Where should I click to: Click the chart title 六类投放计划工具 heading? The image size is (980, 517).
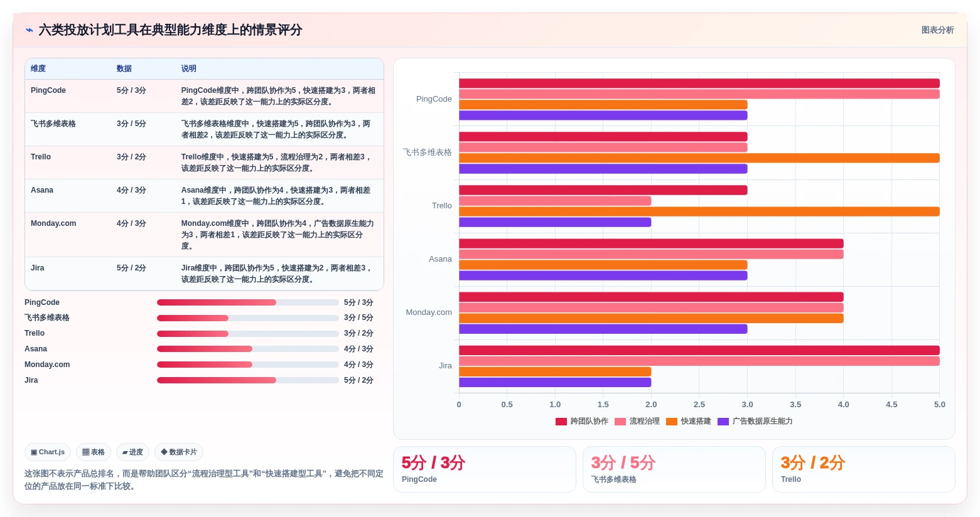(170, 30)
